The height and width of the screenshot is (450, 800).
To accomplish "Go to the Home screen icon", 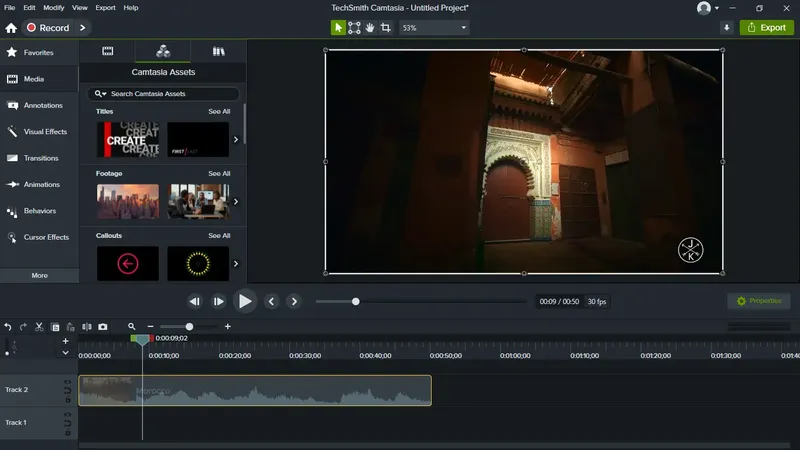I will (x=10, y=28).
